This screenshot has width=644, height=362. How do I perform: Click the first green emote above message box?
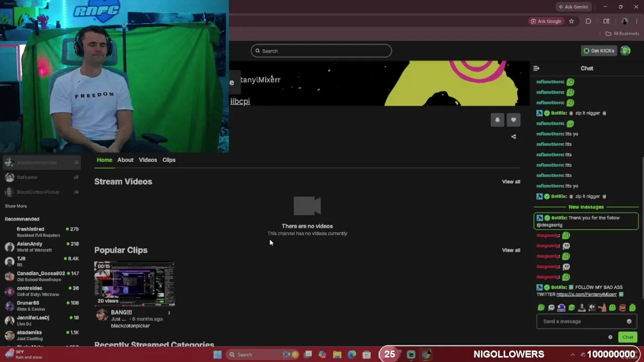pyautogui.click(x=541, y=308)
